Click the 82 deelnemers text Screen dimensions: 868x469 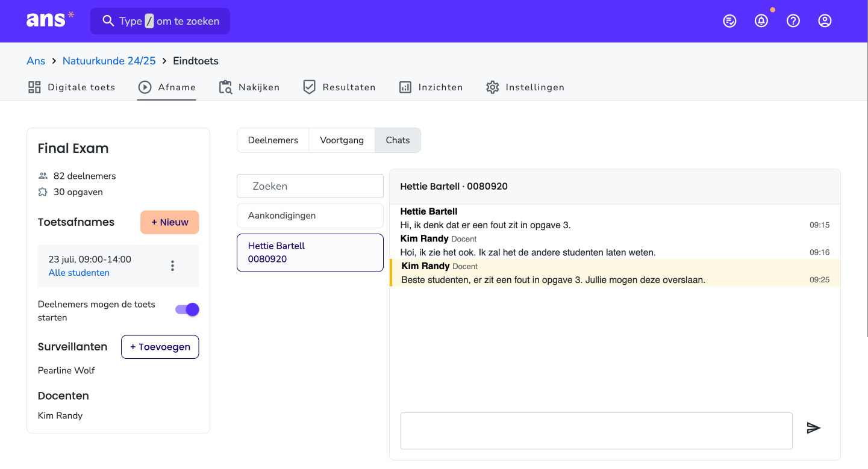[x=85, y=176]
